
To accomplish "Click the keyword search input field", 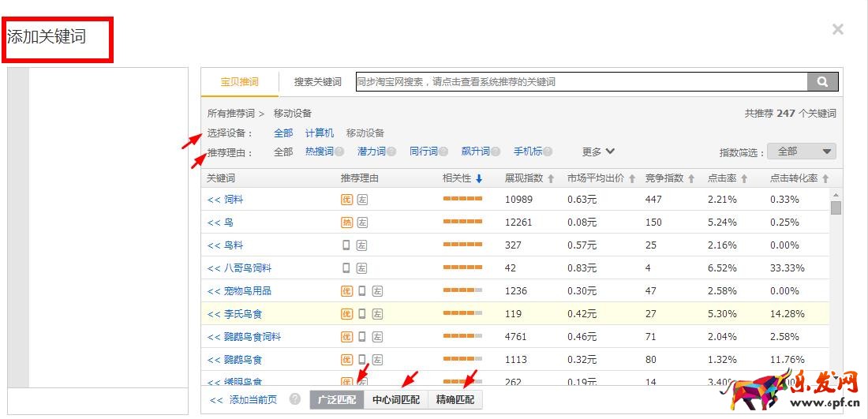I will [581, 82].
